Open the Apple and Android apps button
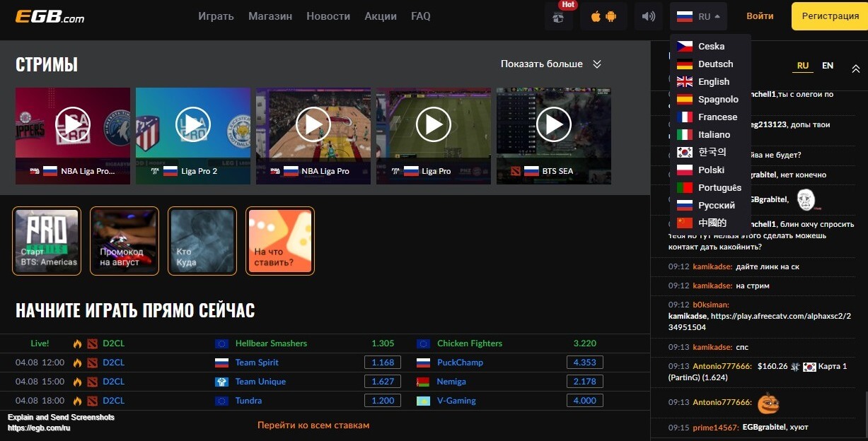The width and height of the screenshot is (868, 441). point(603,16)
